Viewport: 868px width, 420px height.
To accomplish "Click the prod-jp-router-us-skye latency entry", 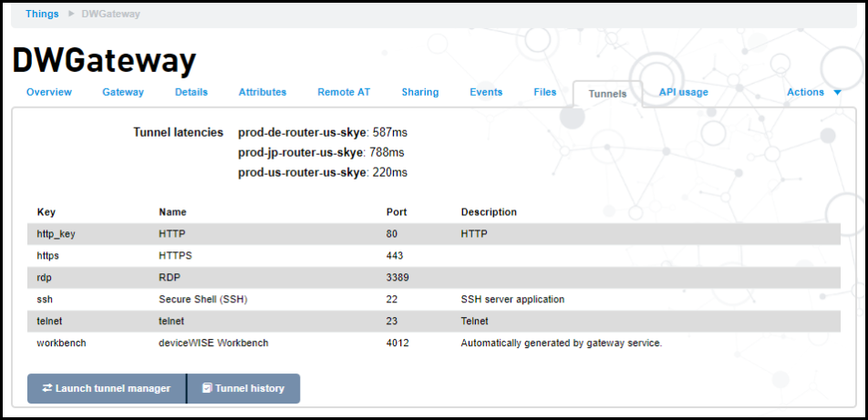I will pyautogui.click(x=321, y=152).
